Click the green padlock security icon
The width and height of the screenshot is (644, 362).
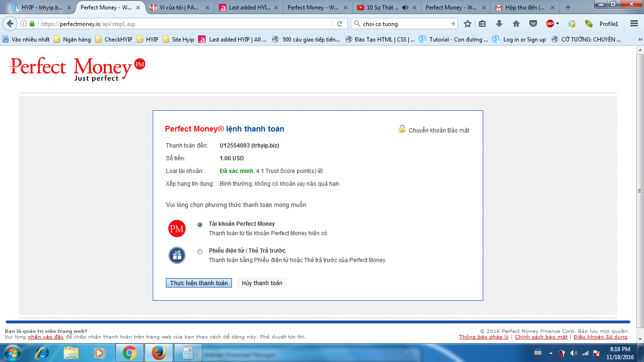coord(32,24)
